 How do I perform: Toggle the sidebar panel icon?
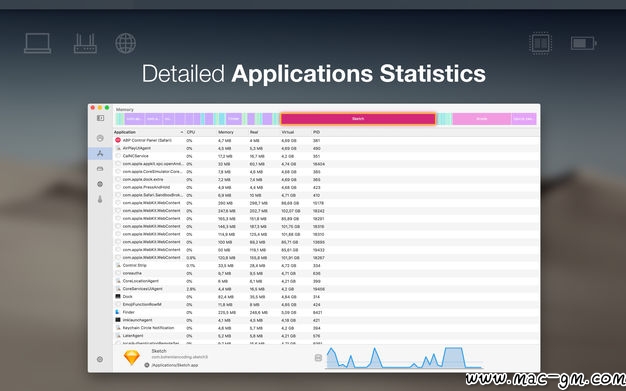100,118
